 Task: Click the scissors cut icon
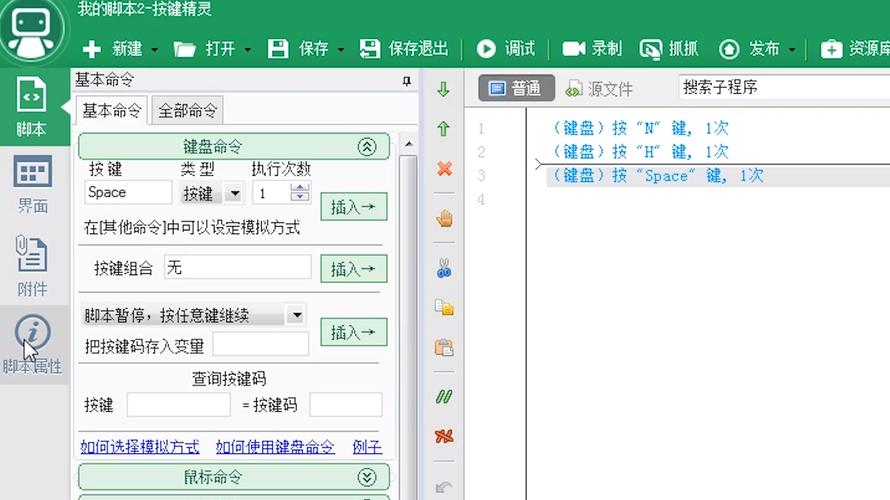pyautogui.click(x=444, y=267)
